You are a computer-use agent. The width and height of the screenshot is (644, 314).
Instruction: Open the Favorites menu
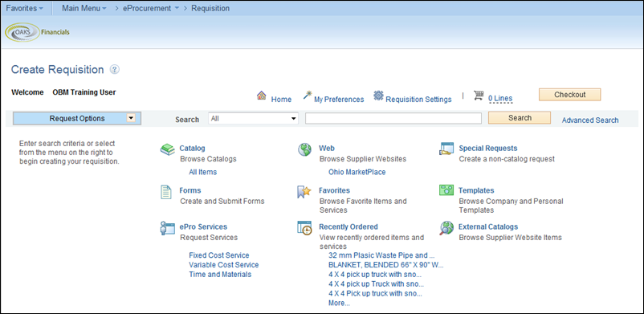[24, 8]
